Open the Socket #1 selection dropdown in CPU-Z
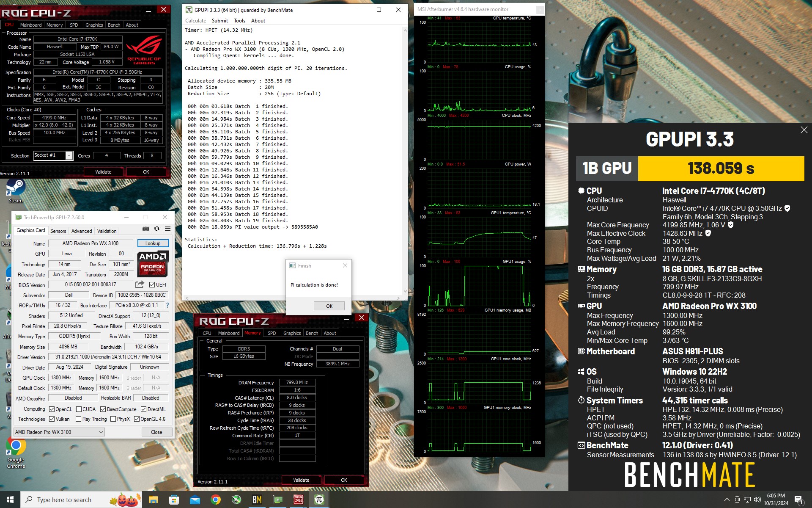 point(53,155)
